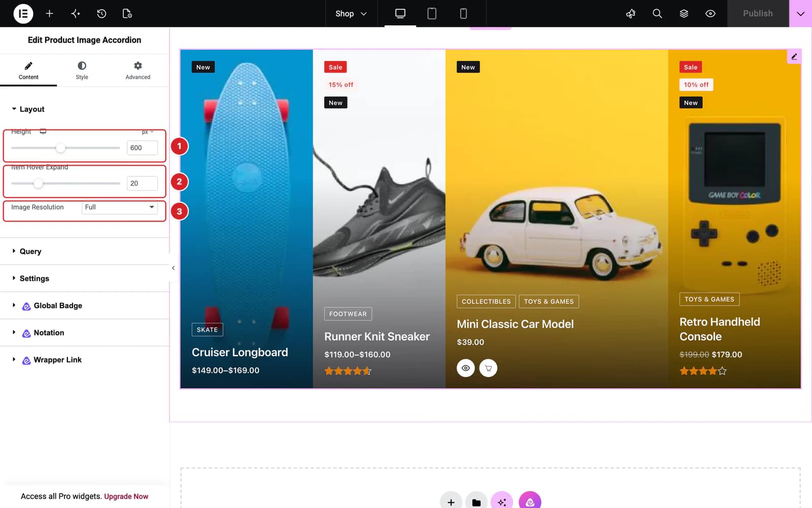Switch to desktop device view

click(400, 14)
